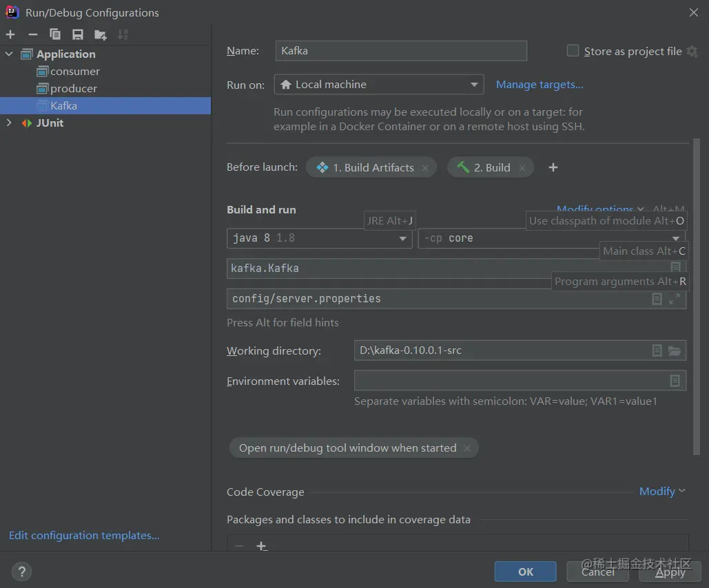Remove the Build before-launch task
709x588 pixels.
(522, 168)
